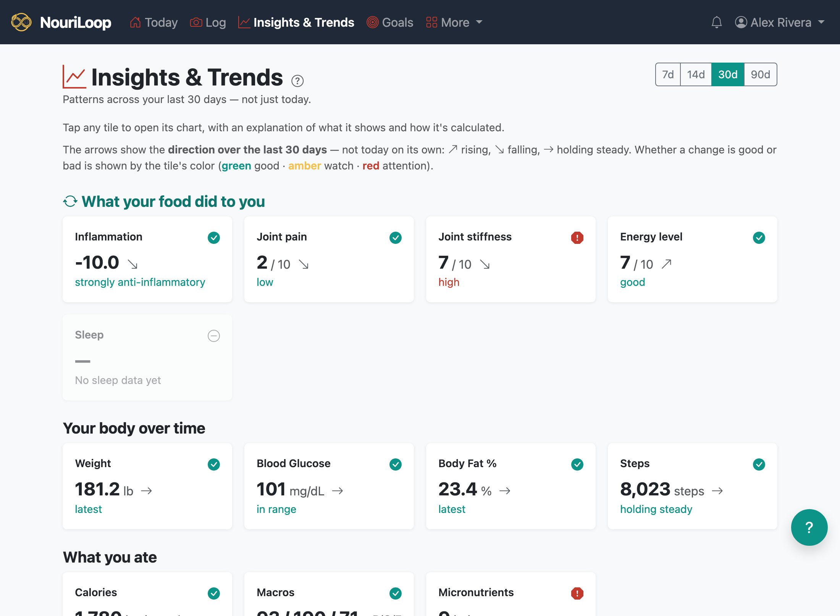The height and width of the screenshot is (616, 840).
Task: Click steady arrow beside 8,023 steps
Action: (717, 491)
